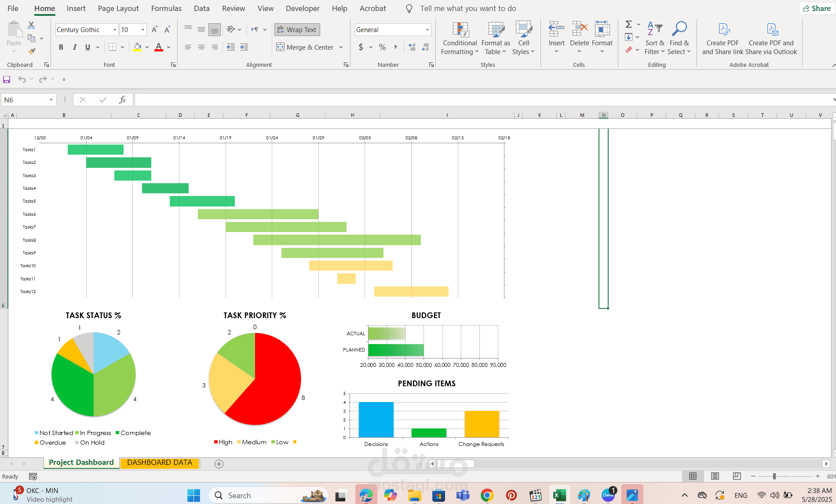The image size is (836, 504).
Task: Apply comma style number format
Action: [395, 47]
